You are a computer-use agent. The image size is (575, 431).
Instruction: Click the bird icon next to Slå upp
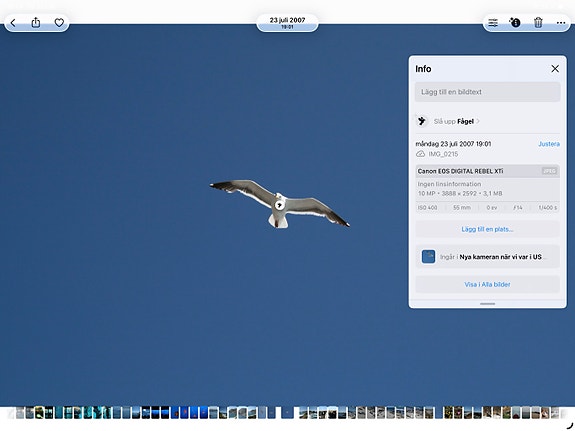pos(422,121)
